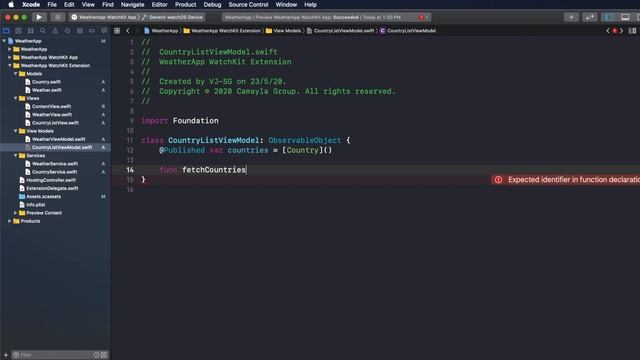Open the File menu
The width and height of the screenshot is (640, 360).
pos(52,4)
